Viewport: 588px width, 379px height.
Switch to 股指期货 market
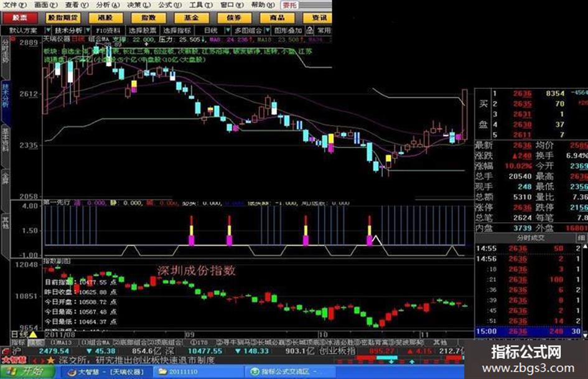coord(63,17)
